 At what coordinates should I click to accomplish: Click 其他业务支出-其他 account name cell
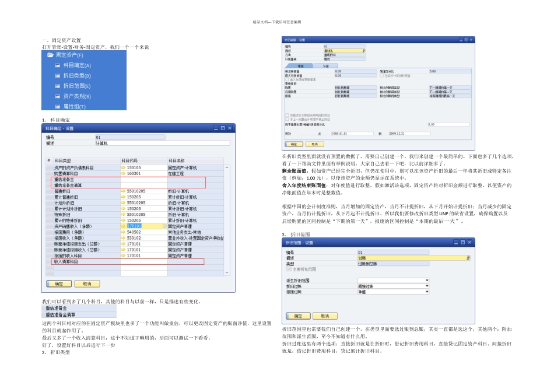[x=195, y=232]
